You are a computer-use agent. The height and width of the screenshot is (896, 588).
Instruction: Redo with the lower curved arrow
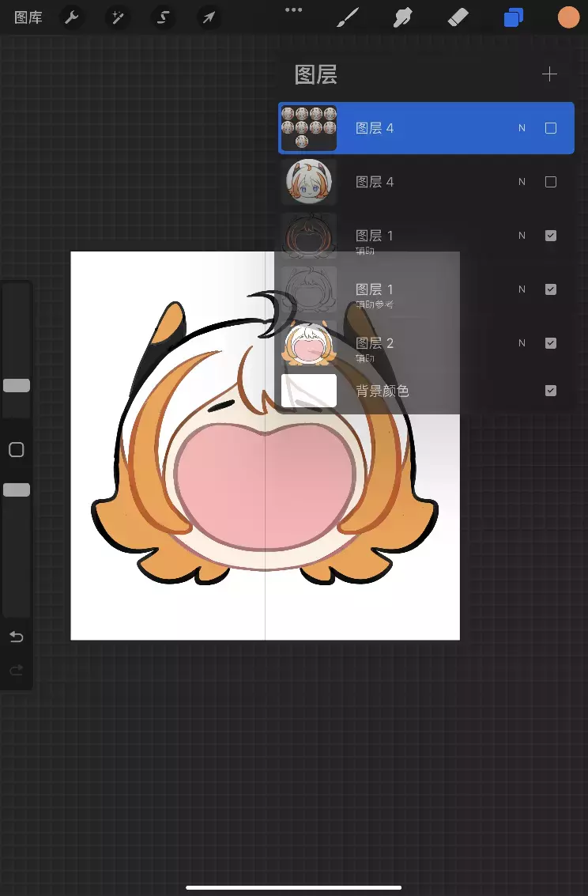pos(17,670)
